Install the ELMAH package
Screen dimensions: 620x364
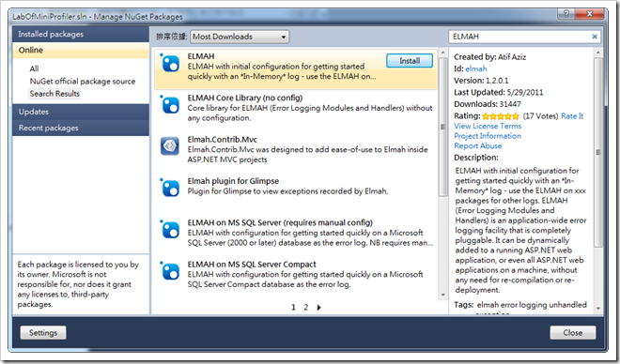pos(410,61)
